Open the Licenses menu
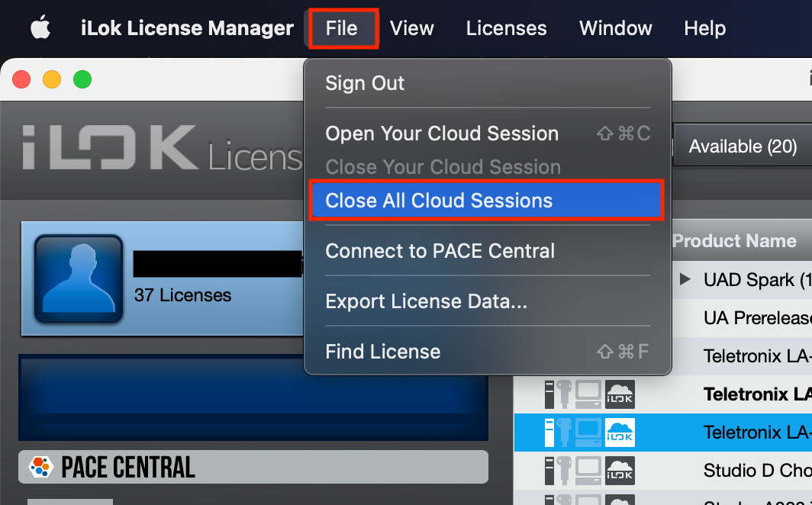This screenshot has height=505, width=812. (x=506, y=28)
